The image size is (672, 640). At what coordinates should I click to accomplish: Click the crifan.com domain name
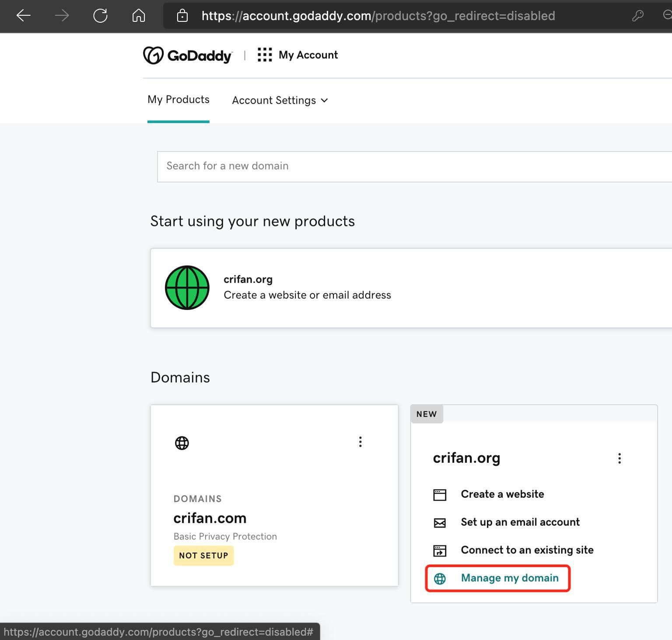210,518
